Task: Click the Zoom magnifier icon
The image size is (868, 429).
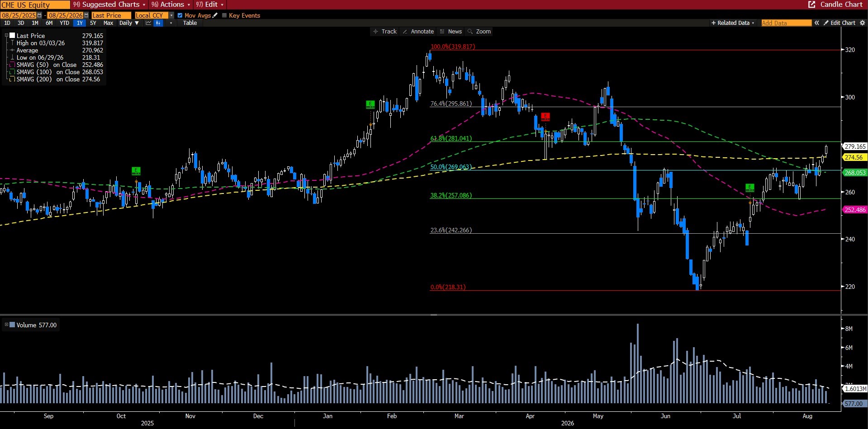Action: pyautogui.click(x=470, y=32)
